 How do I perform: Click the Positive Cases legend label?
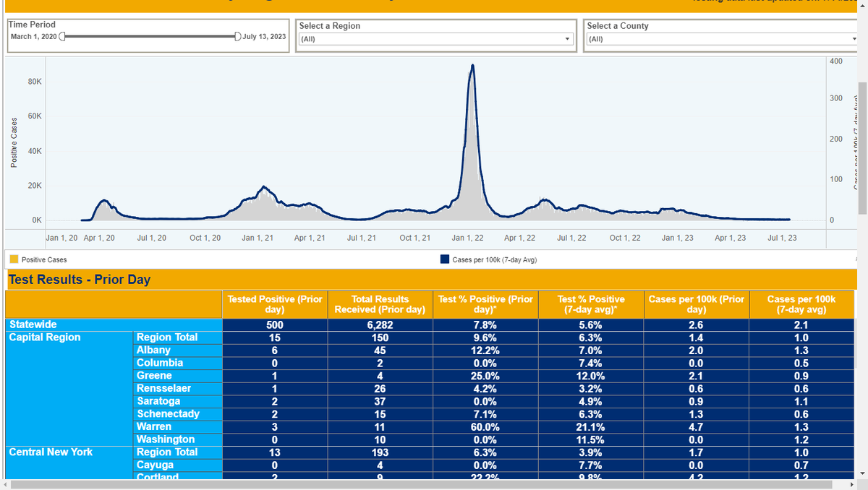(x=44, y=259)
